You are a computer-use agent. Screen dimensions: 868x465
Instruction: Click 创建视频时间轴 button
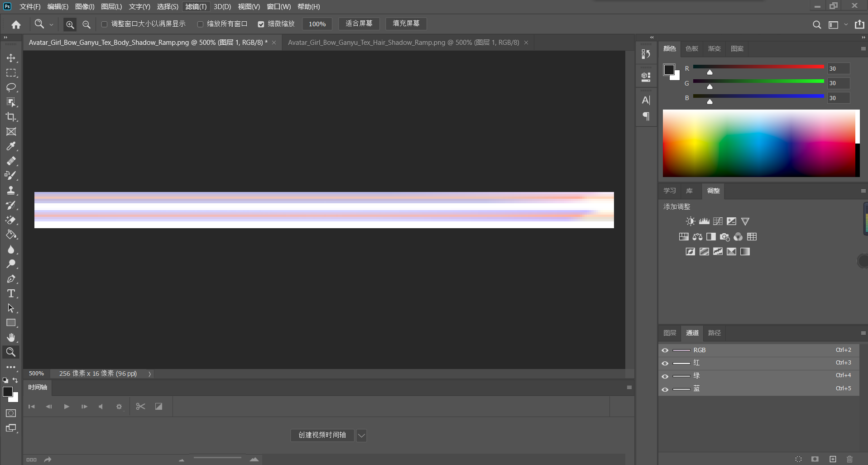(322, 435)
